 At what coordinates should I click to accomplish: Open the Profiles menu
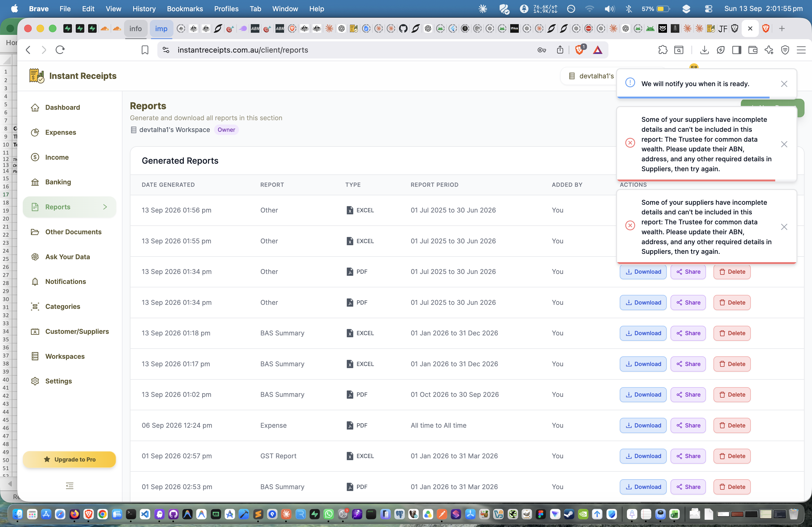click(x=226, y=9)
